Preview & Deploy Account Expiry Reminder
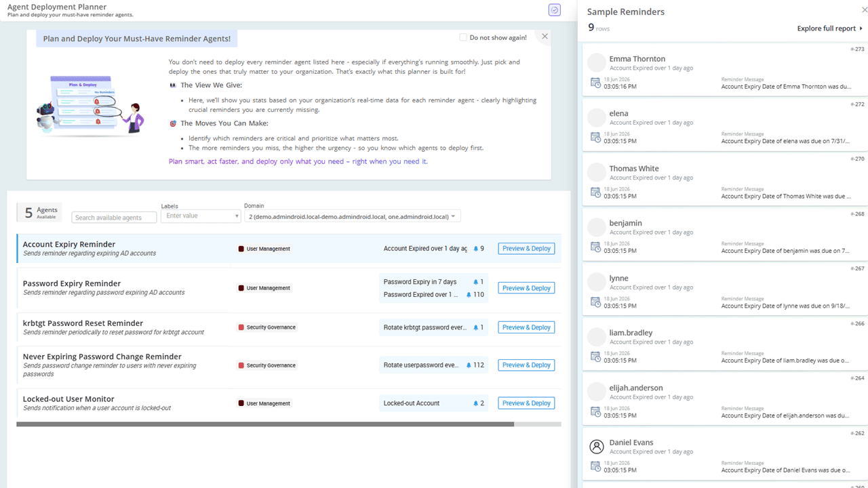Viewport: 868px width, 488px height. point(526,249)
